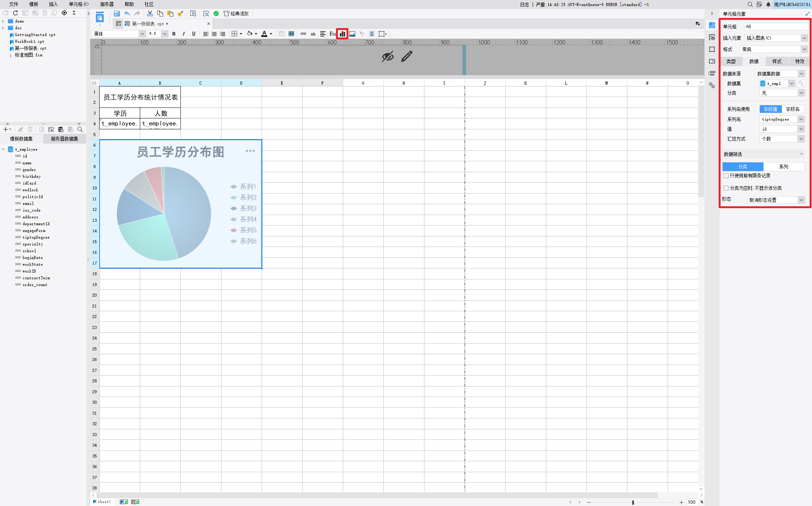The height and width of the screenshot is (506, 812).
Task: Click the Cut scissors icon
Action: click(150, 14)
